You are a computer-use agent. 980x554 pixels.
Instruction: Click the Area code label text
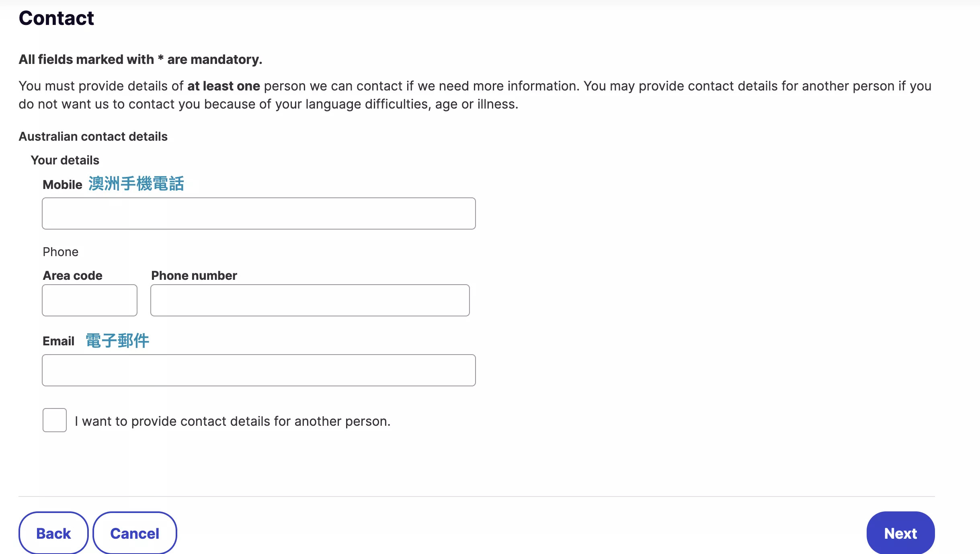click(73, 275)
